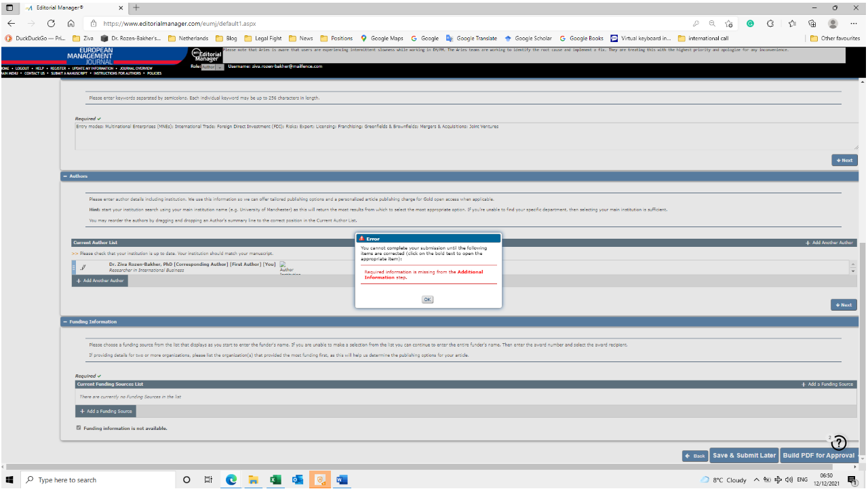Image resolution: width=868 pixels, height=491 pixels.
Task: Click CONTACT US in the site menu
Action: (34, 73)
